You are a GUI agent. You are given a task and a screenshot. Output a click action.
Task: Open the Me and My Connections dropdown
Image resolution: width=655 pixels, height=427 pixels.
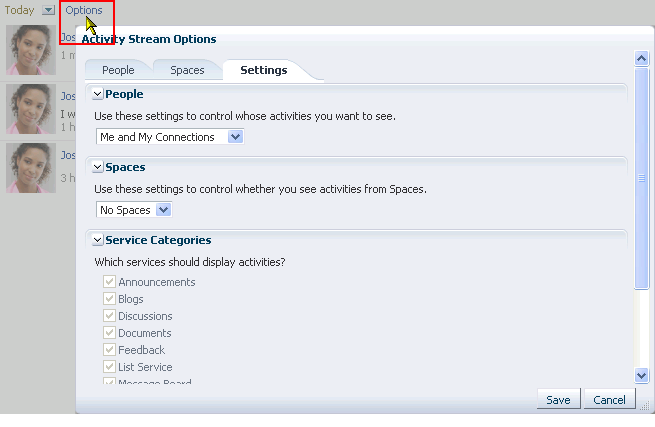tap(170, 137)
